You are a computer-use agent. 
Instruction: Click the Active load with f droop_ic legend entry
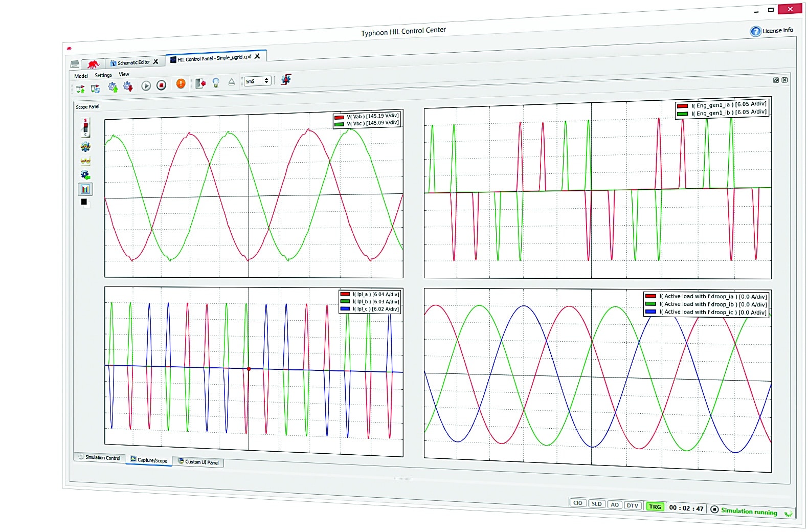pos(706,312)
